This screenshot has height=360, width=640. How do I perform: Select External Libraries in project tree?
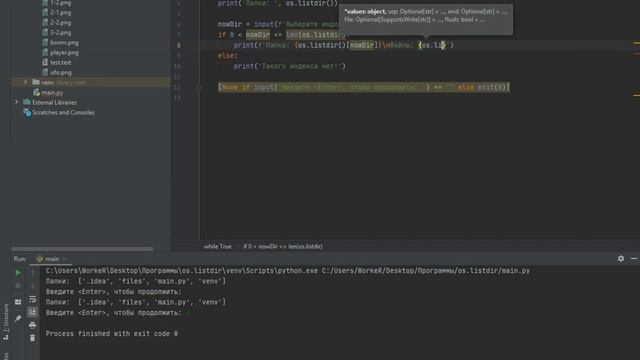54,102
